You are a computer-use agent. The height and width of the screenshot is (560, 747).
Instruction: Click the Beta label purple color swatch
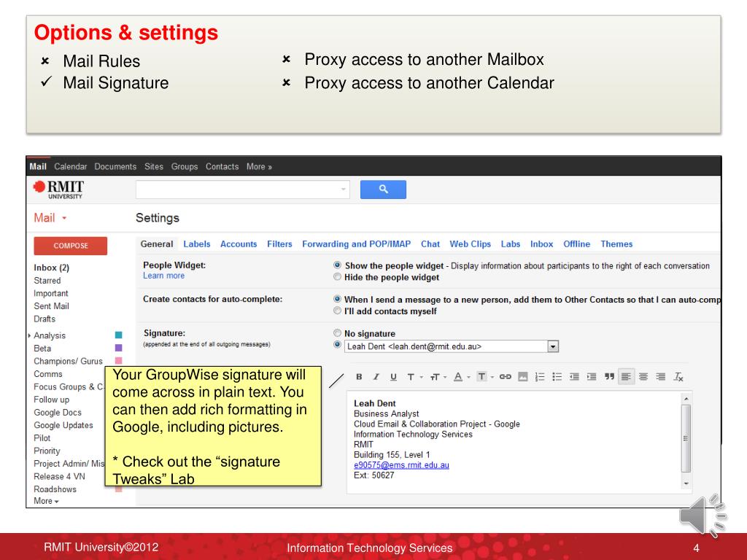click(x=119, y=348)
